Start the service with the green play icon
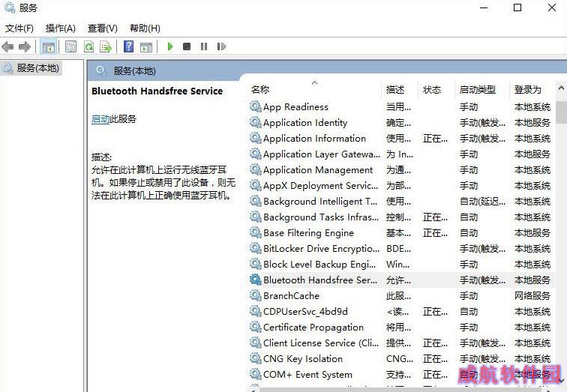 coord(170,46)
